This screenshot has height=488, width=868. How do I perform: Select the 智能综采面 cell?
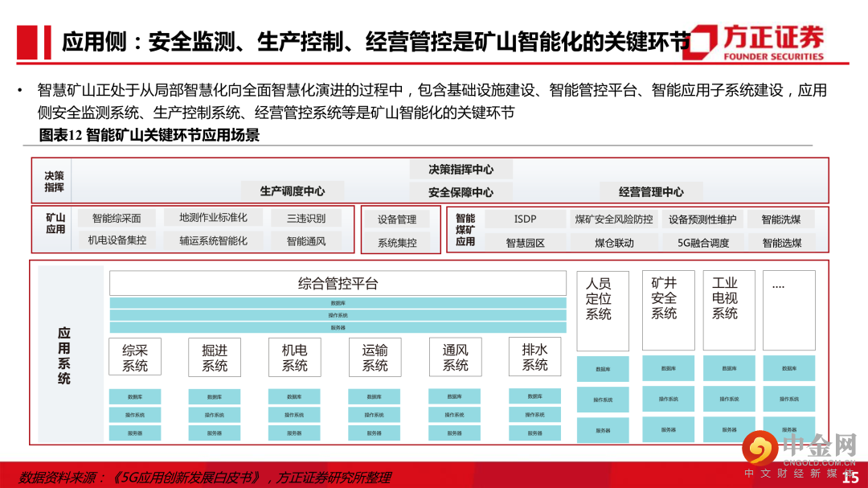click(117, 218)
